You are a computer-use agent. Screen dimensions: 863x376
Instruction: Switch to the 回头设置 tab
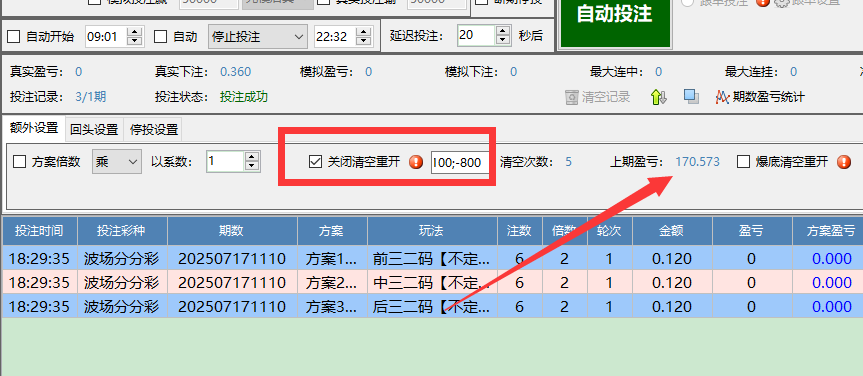coord(94,130)
